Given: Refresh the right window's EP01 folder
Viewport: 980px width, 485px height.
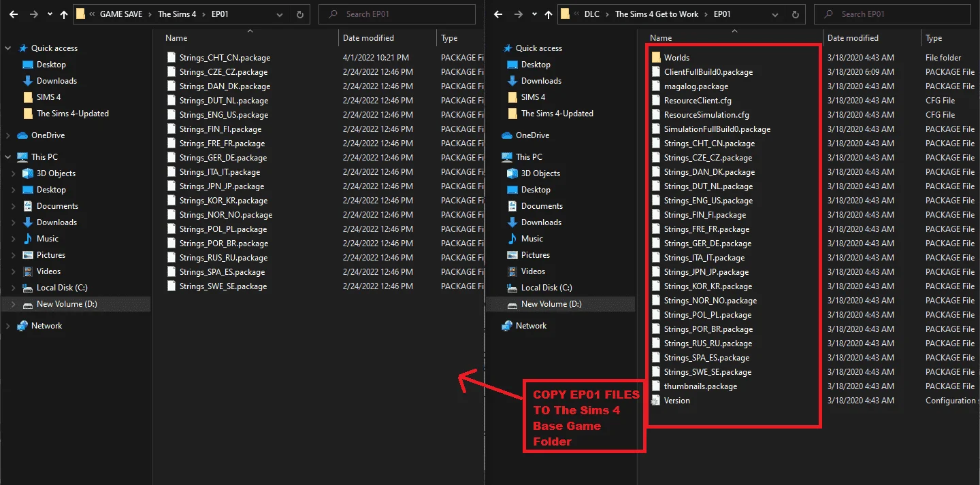Looking at the screenshot, I should click(x=797, y=14).
